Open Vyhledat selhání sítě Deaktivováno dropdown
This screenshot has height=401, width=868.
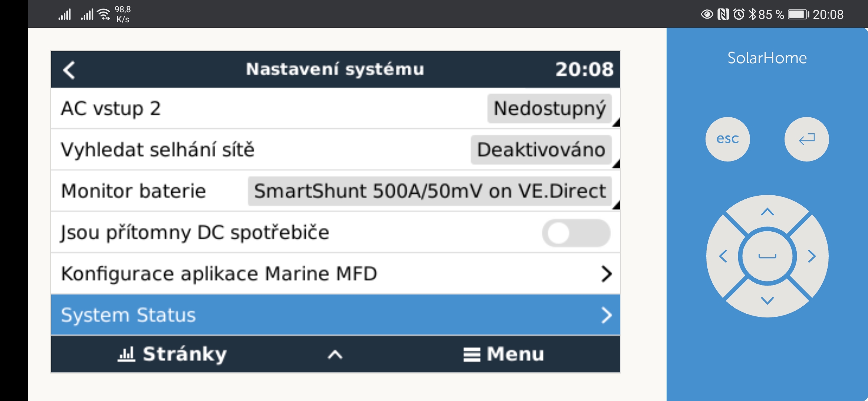click(541, 150)
